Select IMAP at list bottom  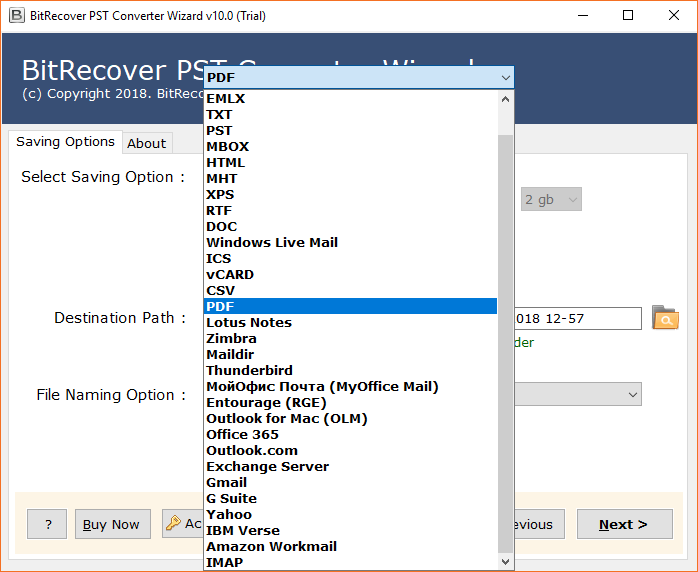350,562
